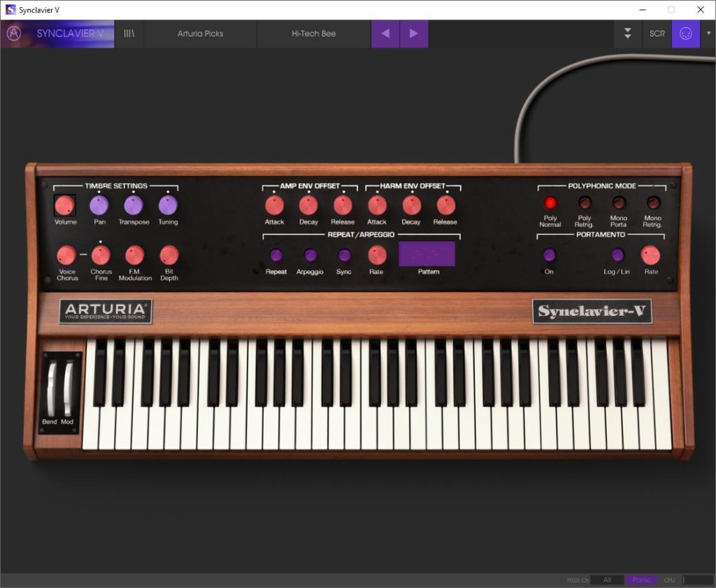716x588 pixels.
Task: Switch to SCR screen mode
Action: (x=657, y=34)
